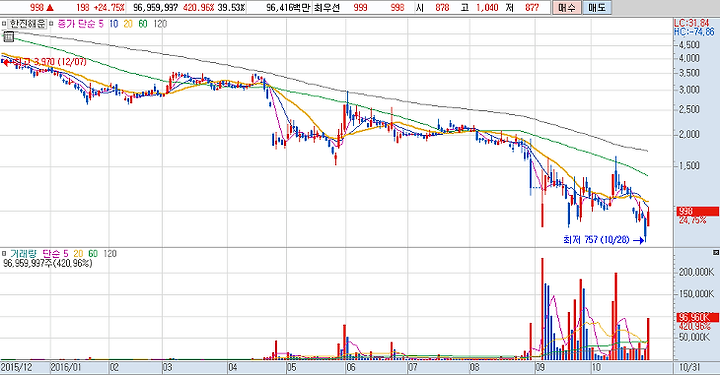
Task: Select the 한진해운 stock name label
Action: pyautogui.click(x=27, y=24)
